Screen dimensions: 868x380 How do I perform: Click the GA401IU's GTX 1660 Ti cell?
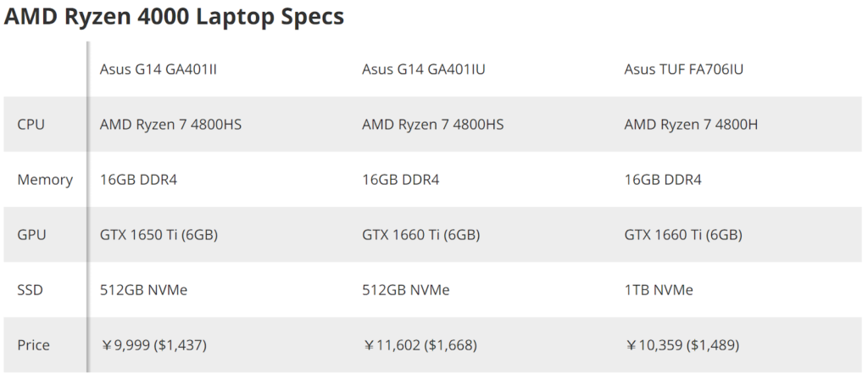421,235
